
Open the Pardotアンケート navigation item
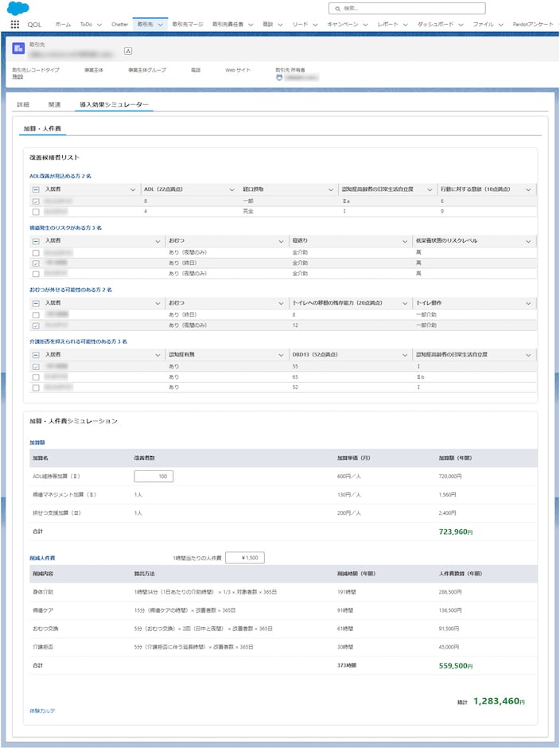click(x=533, y=25)
